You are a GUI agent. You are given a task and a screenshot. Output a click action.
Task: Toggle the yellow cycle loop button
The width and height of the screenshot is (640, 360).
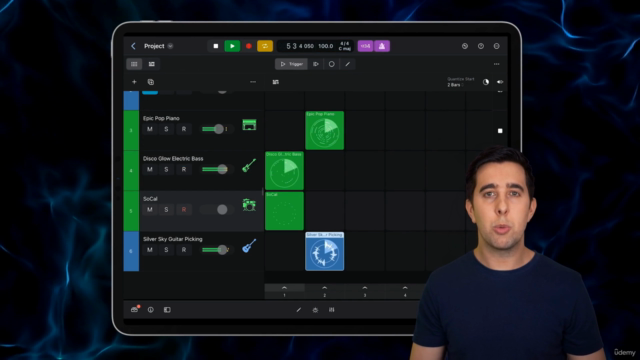coord(265,46)
